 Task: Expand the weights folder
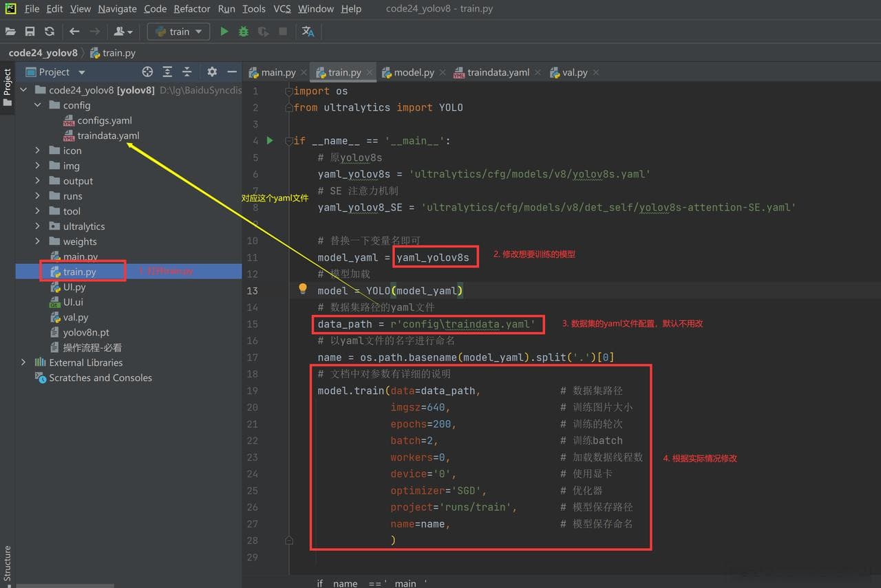pos(38,241)
